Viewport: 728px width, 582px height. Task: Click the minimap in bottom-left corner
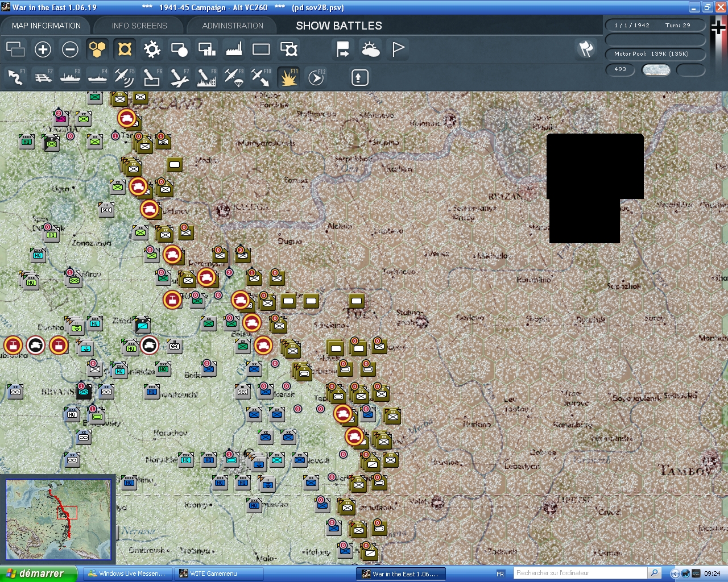pyautogui.click(x=58, y=520)
